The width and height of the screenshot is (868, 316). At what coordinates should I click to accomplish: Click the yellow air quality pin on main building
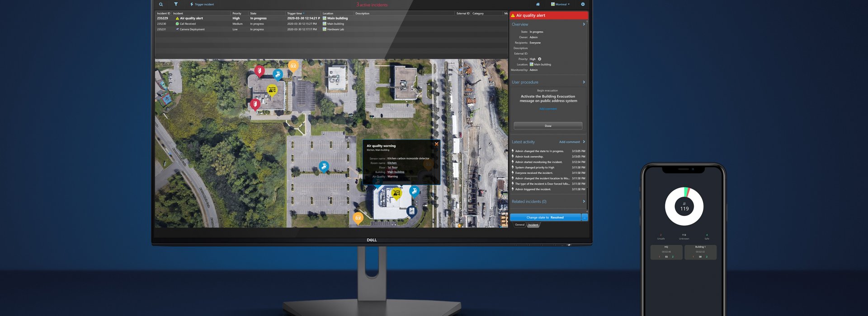pyautogui.click(x=396, y=194)
